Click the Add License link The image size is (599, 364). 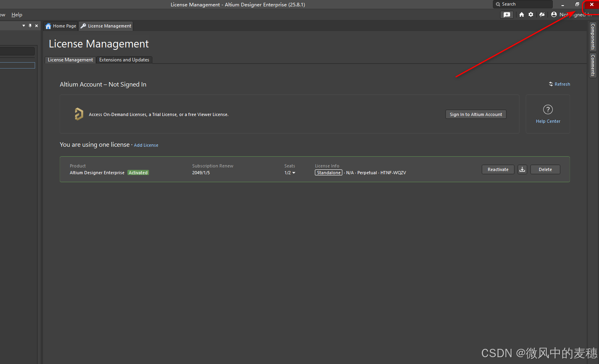(x=146, y=145)
